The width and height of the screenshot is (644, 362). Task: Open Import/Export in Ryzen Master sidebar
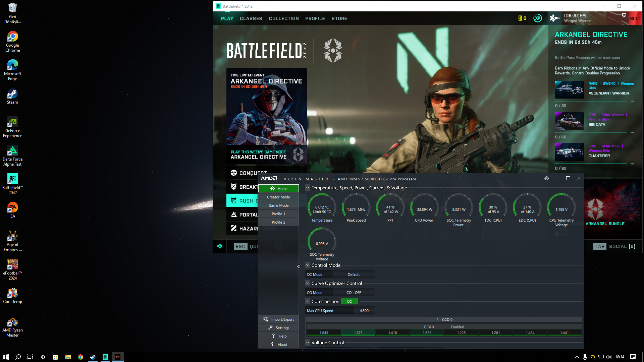(x=278, y=319)
